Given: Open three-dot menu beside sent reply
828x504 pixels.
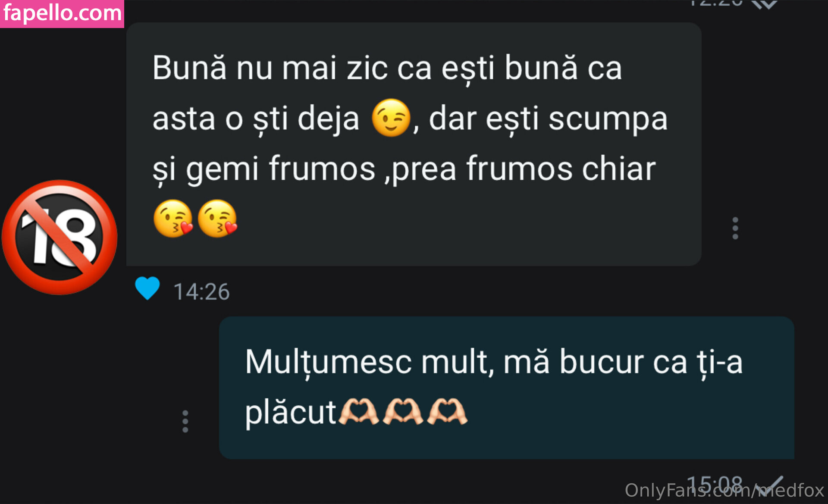Looking at the screenshot, I should coord(185,421).
